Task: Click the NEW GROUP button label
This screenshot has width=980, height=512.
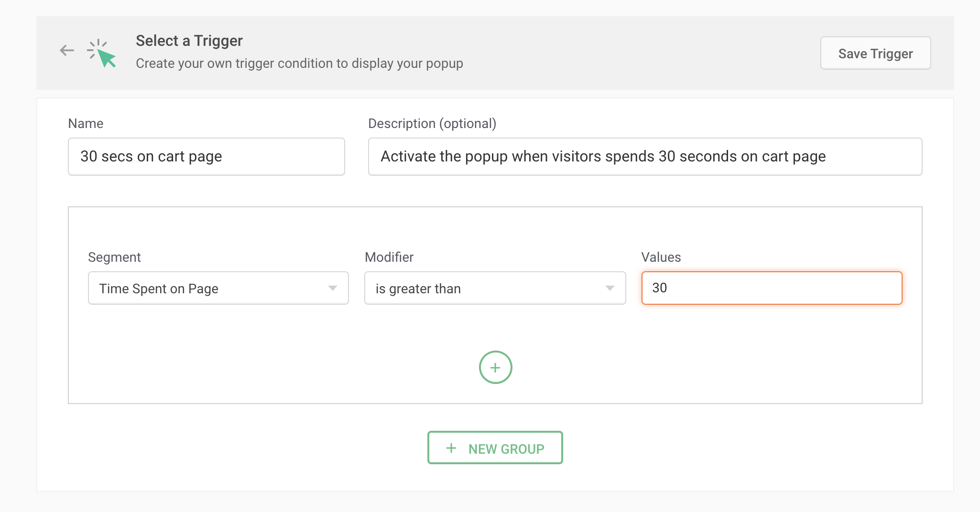Action: [x=506, y=449]
